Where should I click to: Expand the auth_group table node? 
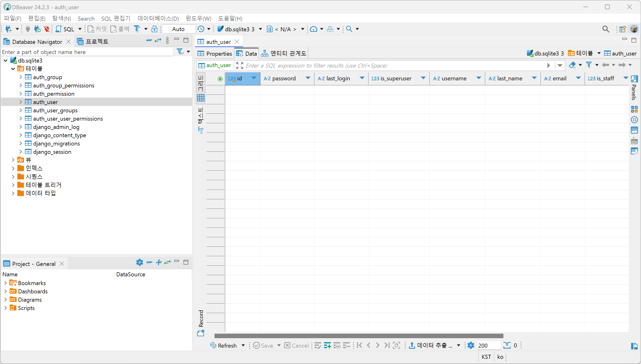tap(21, 77)
